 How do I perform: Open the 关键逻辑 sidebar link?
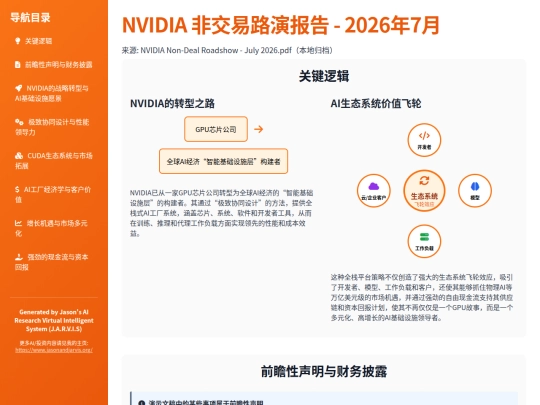tap(54, 41)
